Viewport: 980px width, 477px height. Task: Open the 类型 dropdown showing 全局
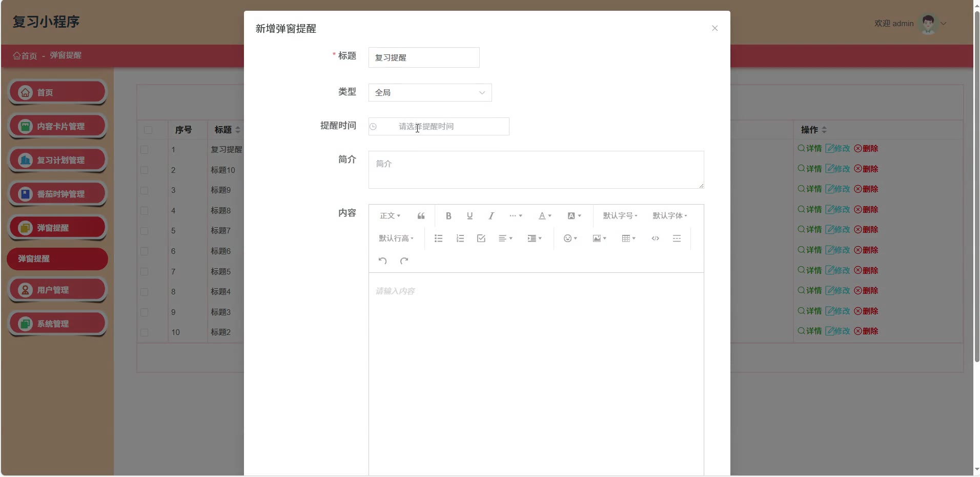[430, 93]
